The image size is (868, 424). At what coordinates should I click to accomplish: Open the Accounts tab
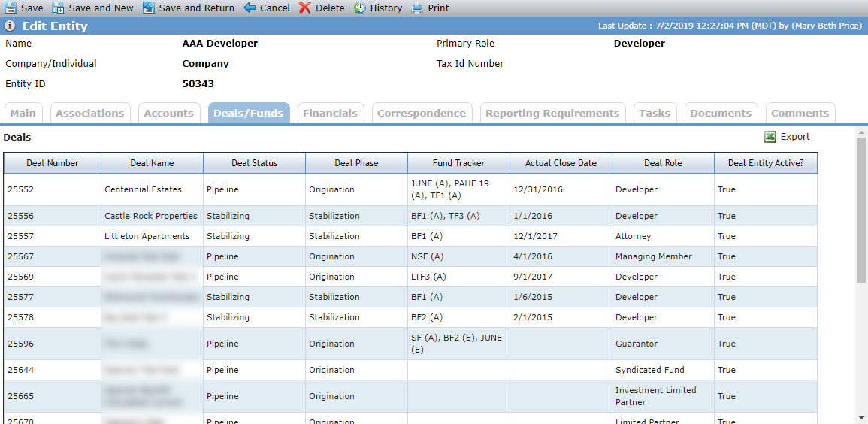169,113
